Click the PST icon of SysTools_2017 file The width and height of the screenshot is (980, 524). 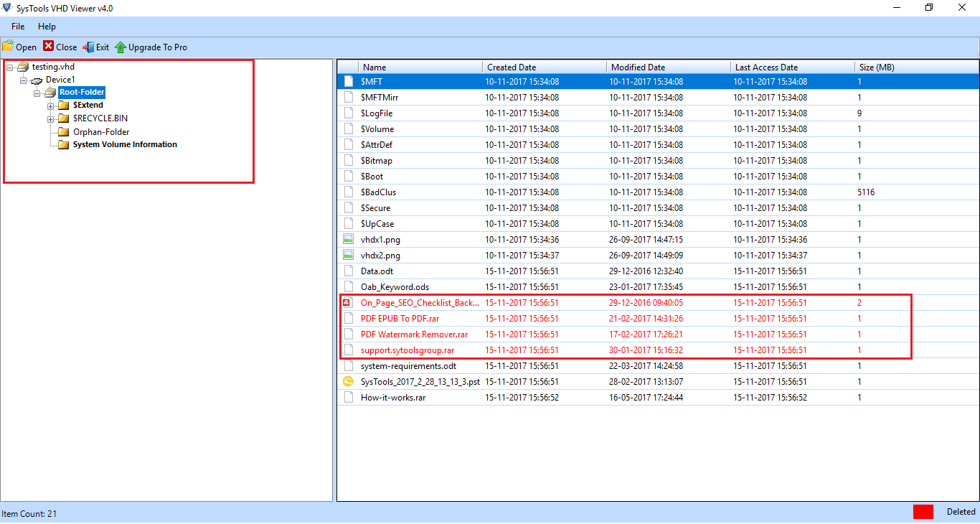(x=349, y=382)
